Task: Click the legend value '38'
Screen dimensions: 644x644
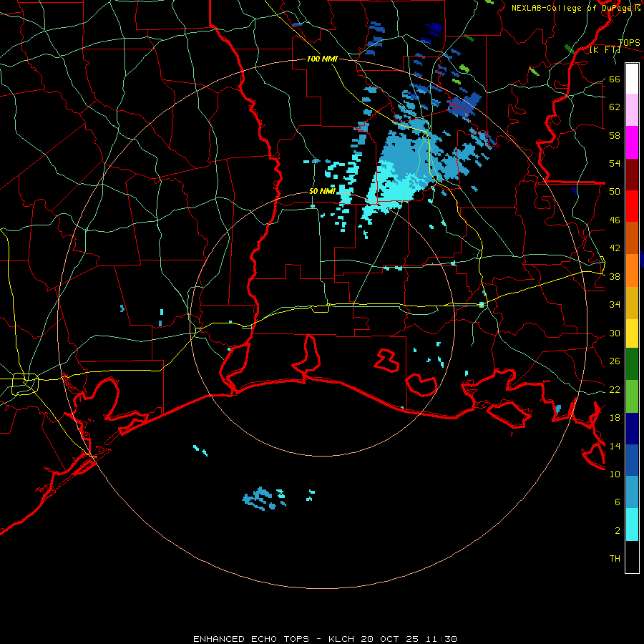Action: [615, 277]
